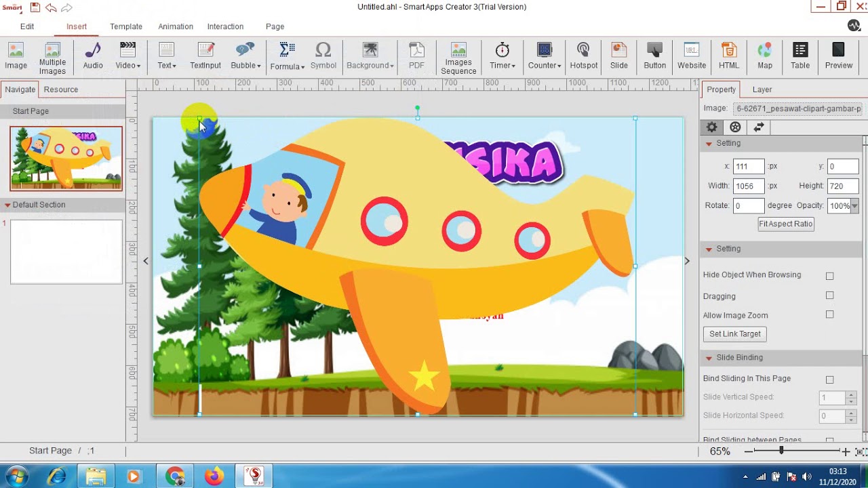Collapse the first Setting section
868x488 pixels.
pyautogui.click(x=709, y=144)
